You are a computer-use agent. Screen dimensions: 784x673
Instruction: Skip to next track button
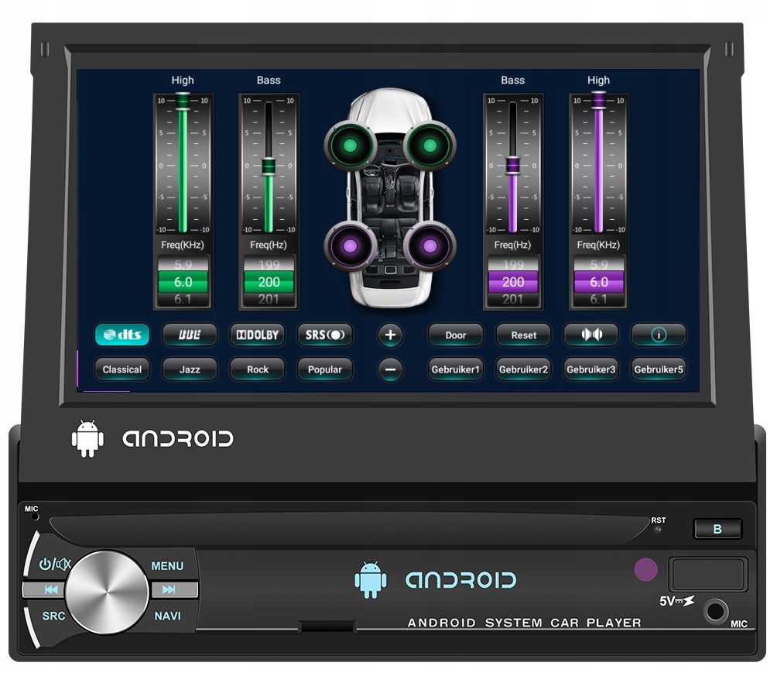coord(169,589)
